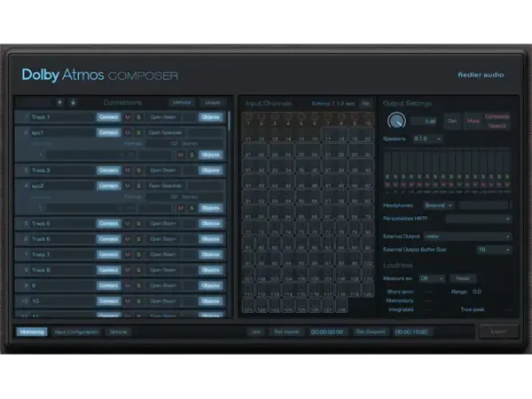This screenshot has width=532, height=399.
Task: Click the Unsolo button in the Connections header
Action: [213, 103]
